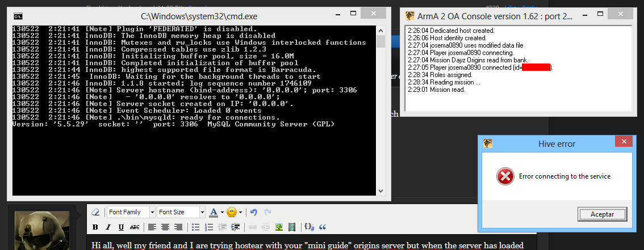Click 'Roles assigned.' console line
Viewport: 644px width, 250px height.
click(x=440, y=75)
